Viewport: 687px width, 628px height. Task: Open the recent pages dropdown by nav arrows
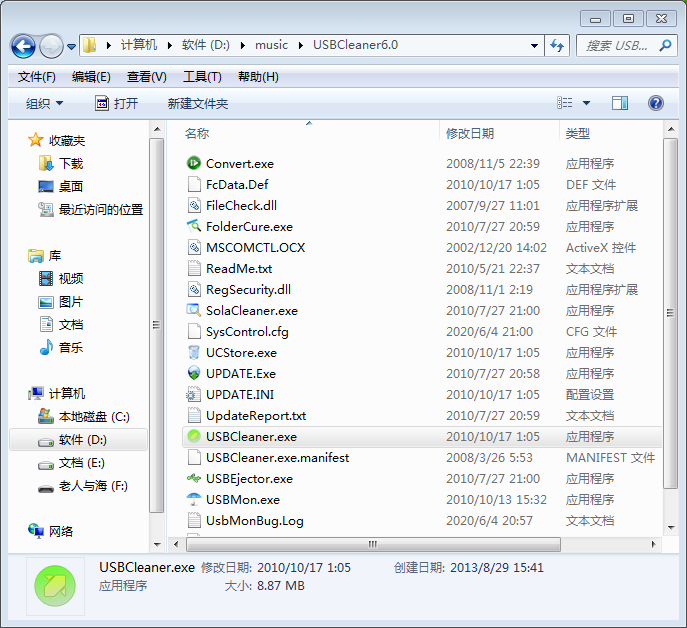tap(71, 46)
